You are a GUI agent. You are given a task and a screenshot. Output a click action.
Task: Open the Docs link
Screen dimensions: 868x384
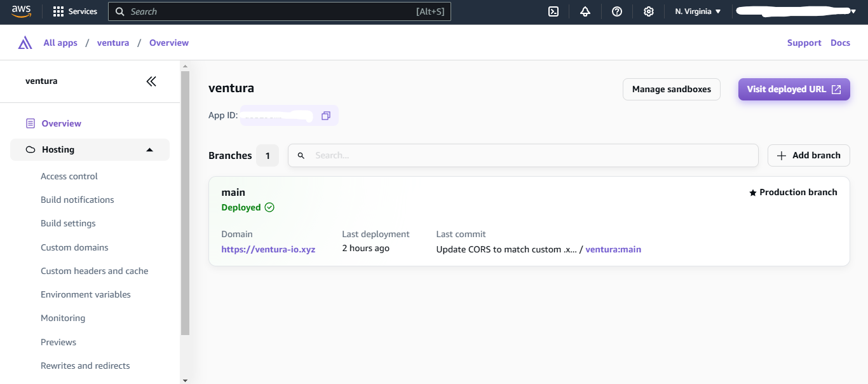[840, 43]
